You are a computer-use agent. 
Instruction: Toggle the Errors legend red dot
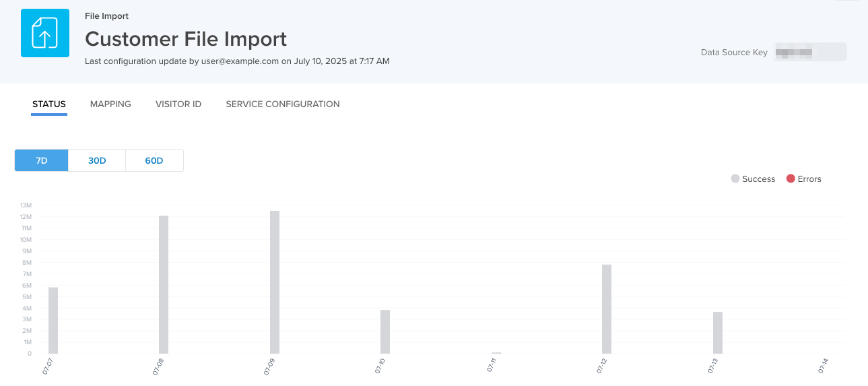pos(791,179)
